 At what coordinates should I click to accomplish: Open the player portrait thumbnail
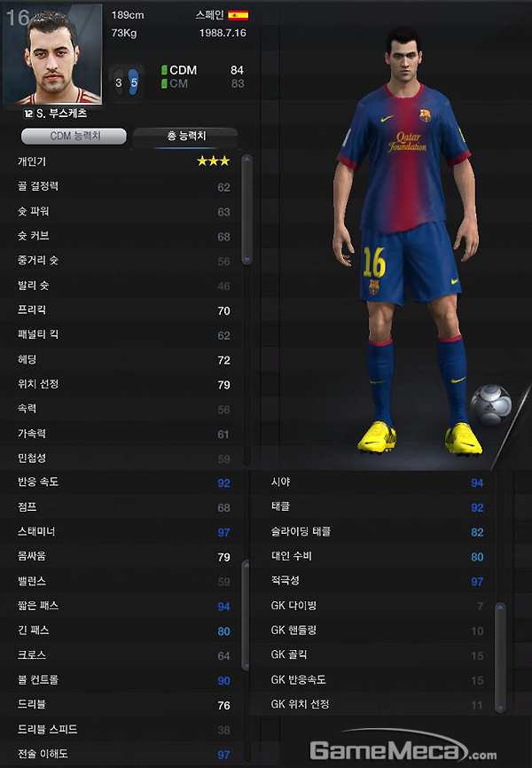coord(52,54)
